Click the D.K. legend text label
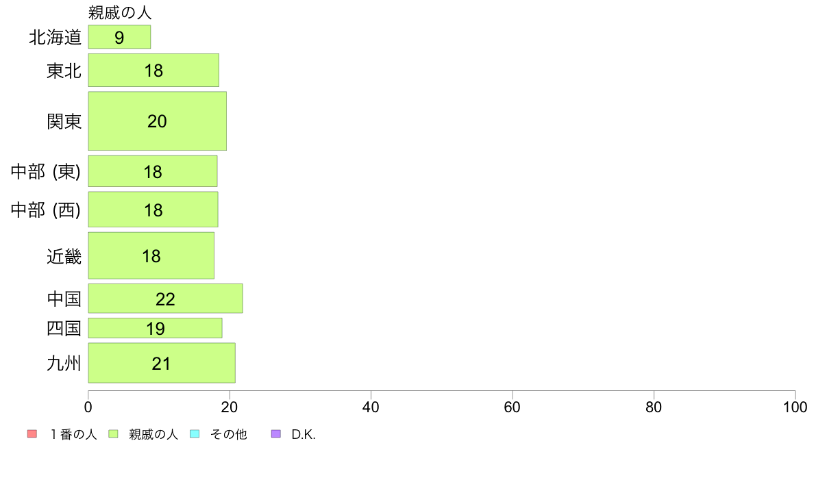 (x=304, y=434)
